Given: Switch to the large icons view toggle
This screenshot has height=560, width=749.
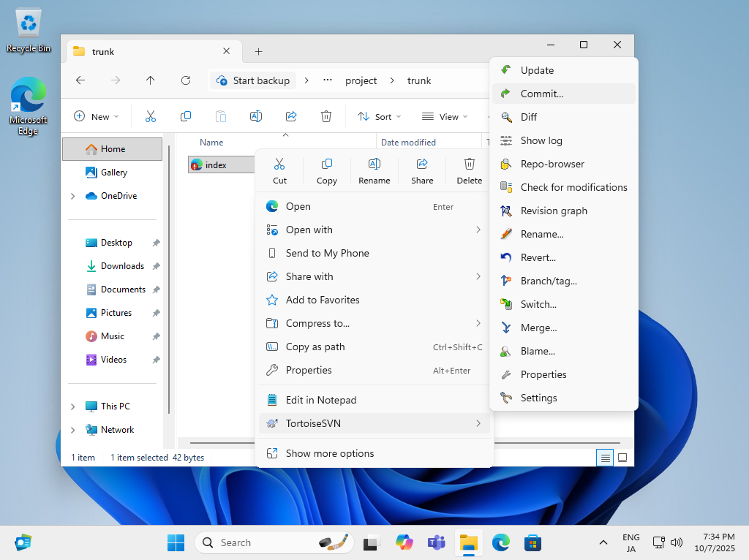Looking at the screenshot, I should (622, 458).
